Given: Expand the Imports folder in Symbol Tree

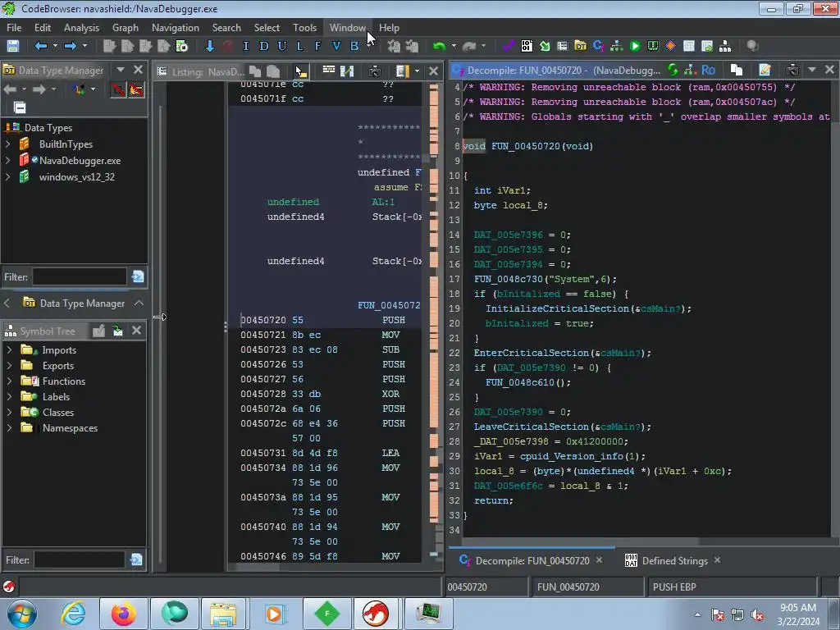Looking at the screenshot, I should (9, 349).
